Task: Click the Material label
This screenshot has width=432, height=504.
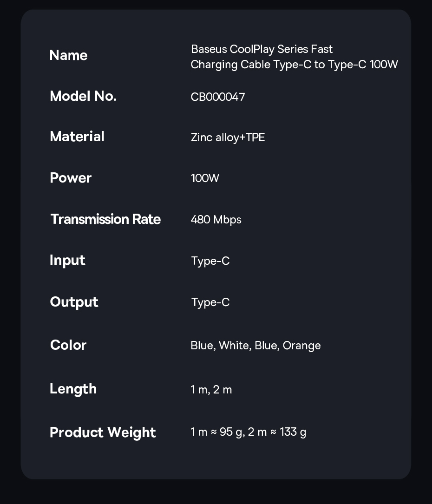Action: point(77,137)
